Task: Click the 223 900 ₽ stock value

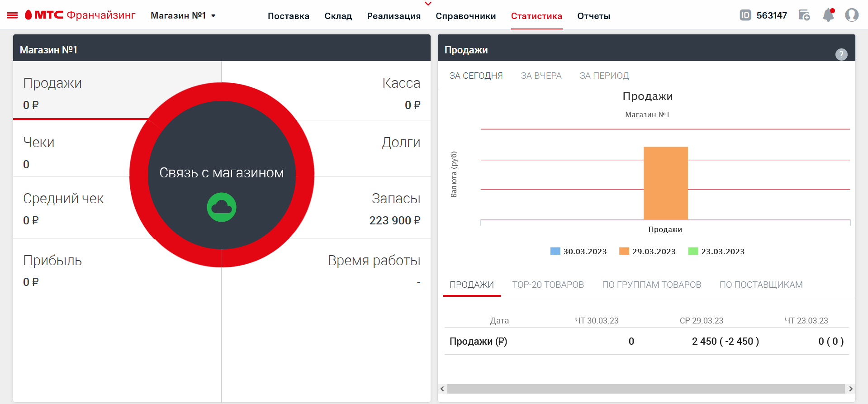Action: [x=395, y=220]
